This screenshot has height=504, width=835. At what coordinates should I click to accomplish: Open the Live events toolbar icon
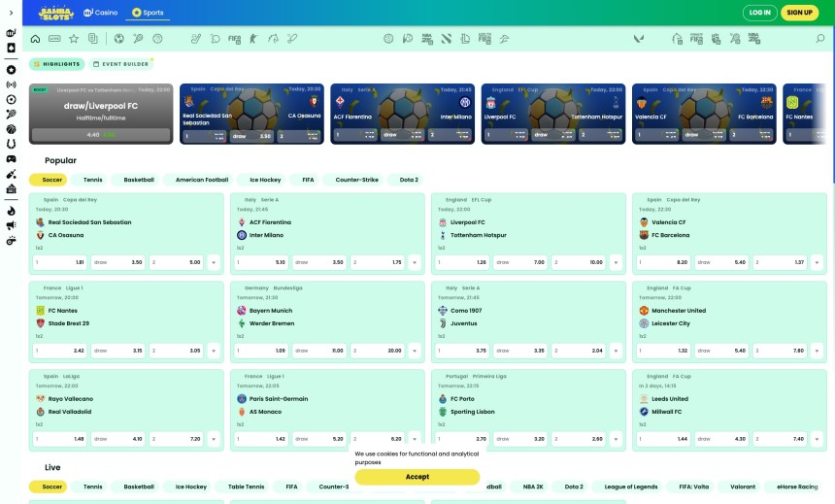(x=54, y=39)
